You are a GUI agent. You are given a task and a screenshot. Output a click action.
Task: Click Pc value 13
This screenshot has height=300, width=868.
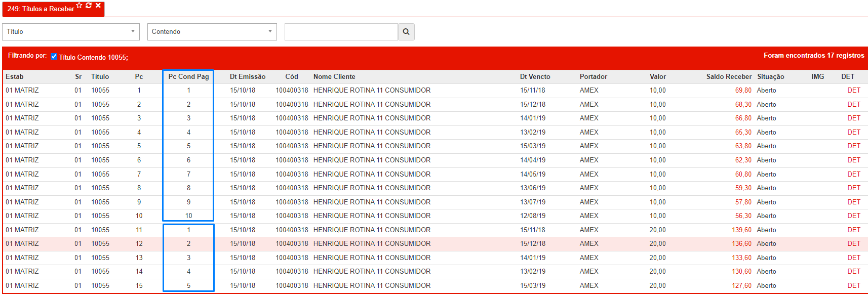click(139, 258)
